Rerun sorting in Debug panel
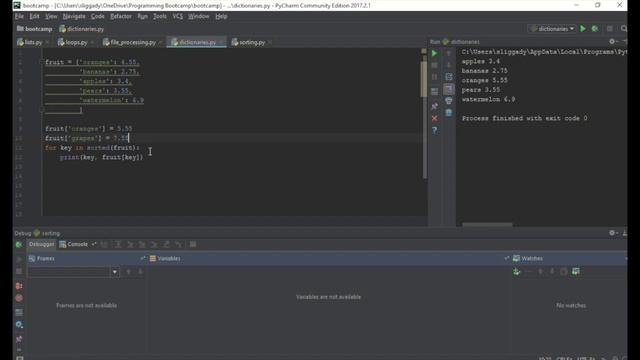Screen dimensions: 640x360 [19, 244]
